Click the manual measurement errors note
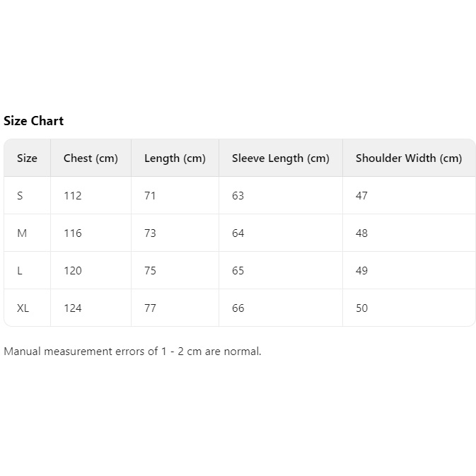 (x=132, y=352)
